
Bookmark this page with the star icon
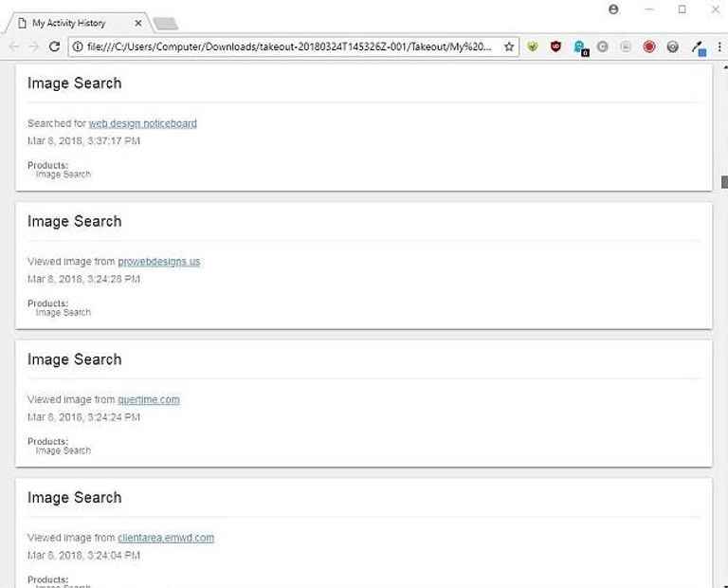coord(509,46)
